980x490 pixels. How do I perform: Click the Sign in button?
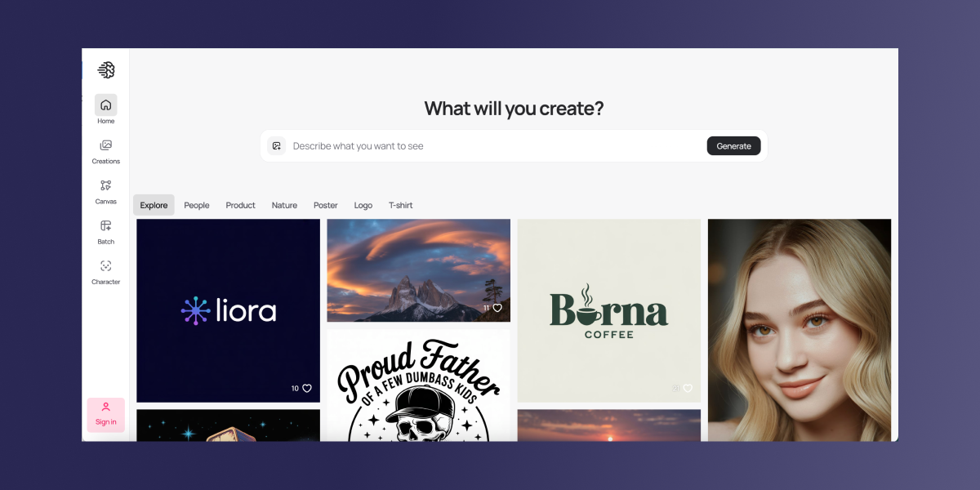tap(106, 415)
